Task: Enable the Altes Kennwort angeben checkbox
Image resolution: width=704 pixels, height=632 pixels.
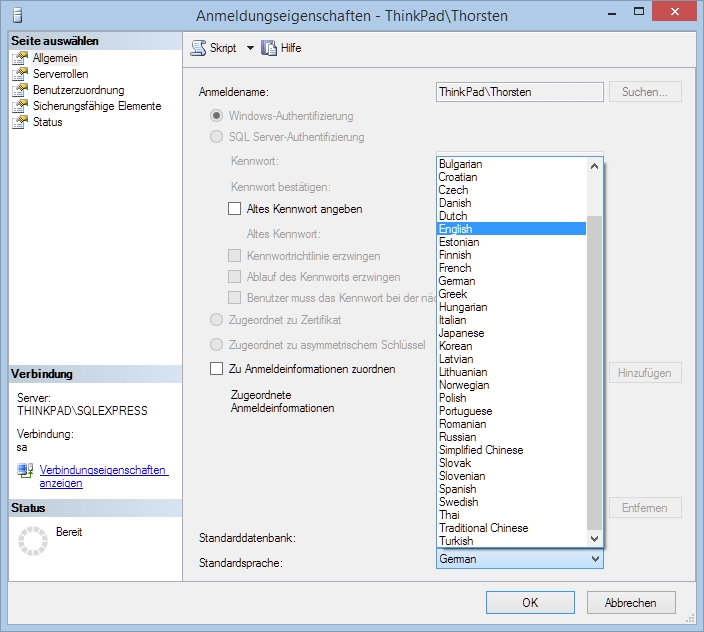Action: tap(235, 209)
